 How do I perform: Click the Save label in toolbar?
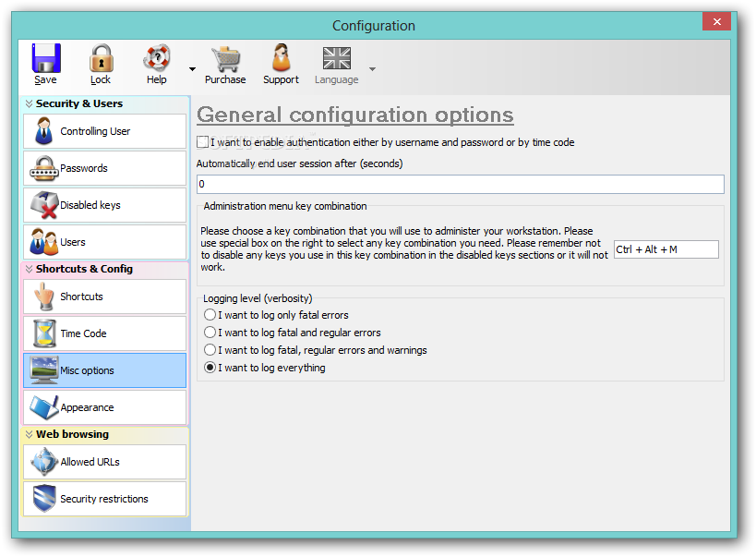[45, 79]
